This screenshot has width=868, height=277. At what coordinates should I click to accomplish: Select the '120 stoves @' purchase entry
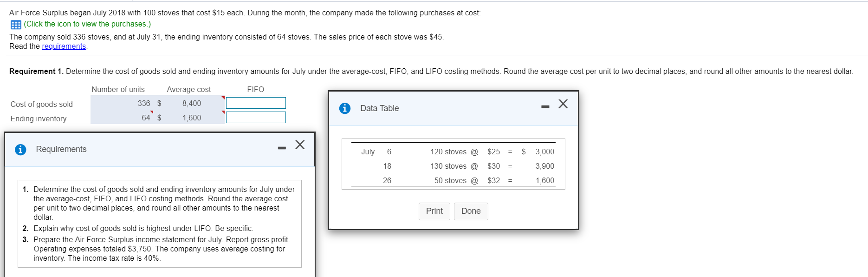454,152
